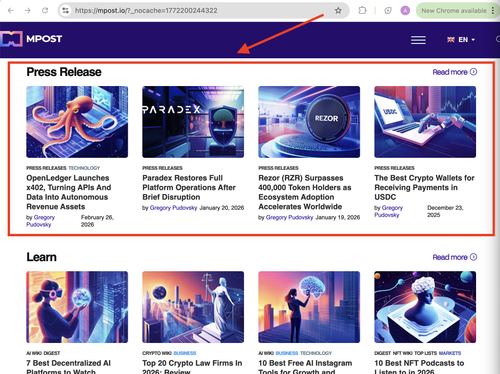Open the toolbar icon left of the profile avatar
This screenshot has height=374, width=500.
pos(388,11)
